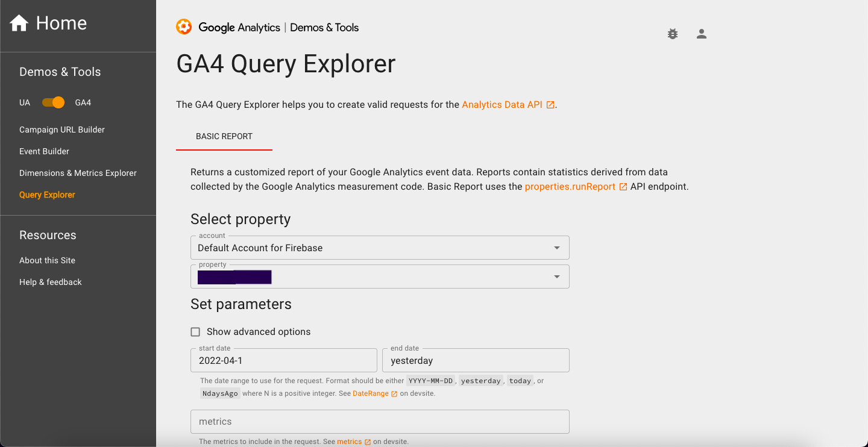Click external link icon beside properties.runReport
The image size is (868, 447).
point(623,187)
